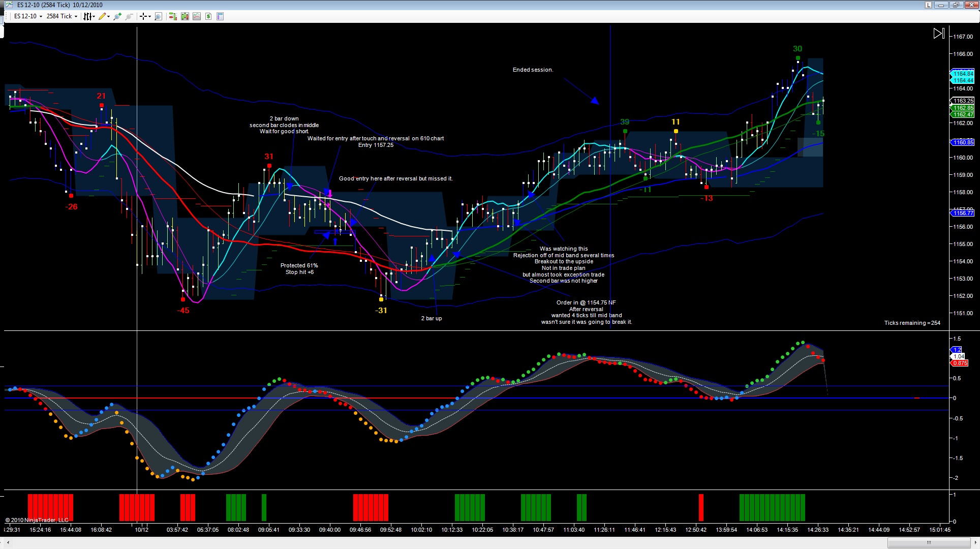980x549 pixels.
Task: Click the yellow 11 trade label
Action: 676,122
